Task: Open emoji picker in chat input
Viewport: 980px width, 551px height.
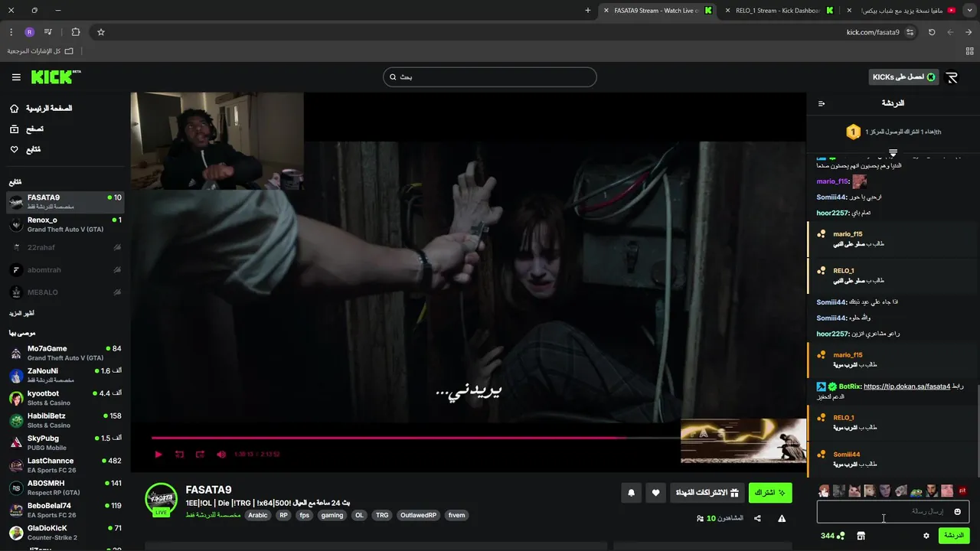Action: pyautogui.click(x=957, y=511)
